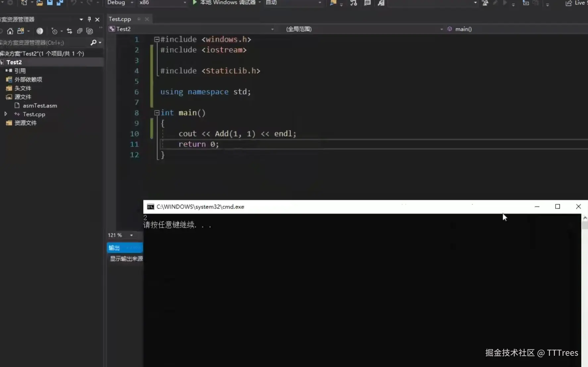
Task: Collapse the main() function on line 8
Action: pyautogui.click(x=157, y=113)
